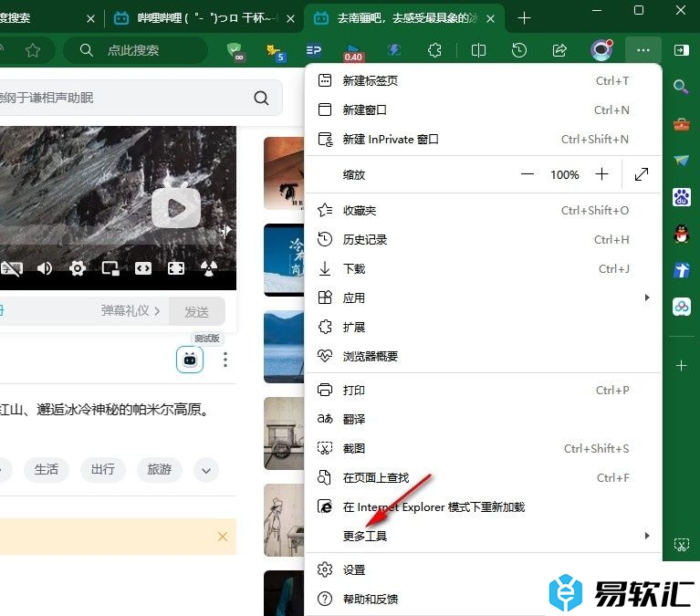
Task: Enable picture-in-picture on video player
Action: (110, 268)
